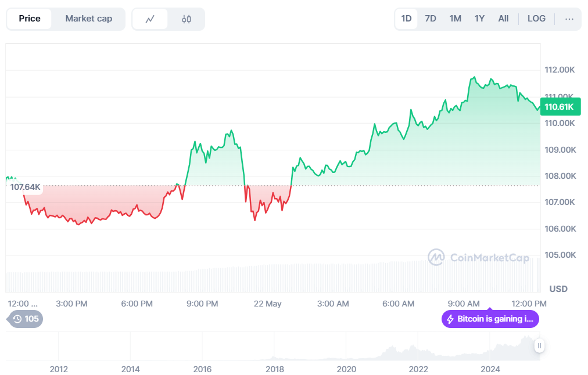Click the history clock icon badge
Screen dimensions: 588x375
[x=25, y=319]
